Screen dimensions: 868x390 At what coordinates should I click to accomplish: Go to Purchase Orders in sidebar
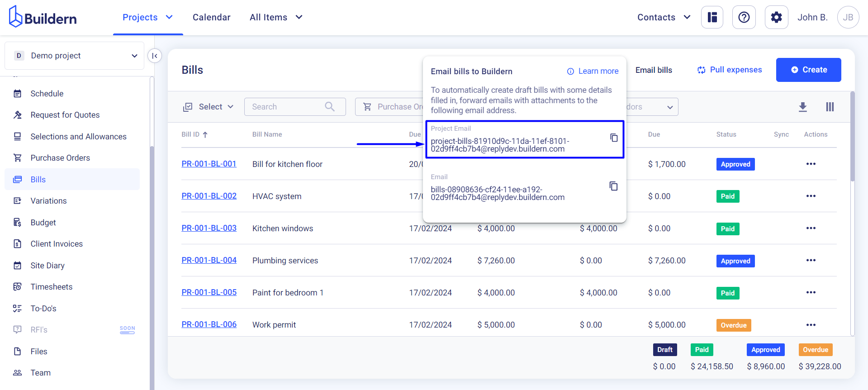[x=60, y=158]
